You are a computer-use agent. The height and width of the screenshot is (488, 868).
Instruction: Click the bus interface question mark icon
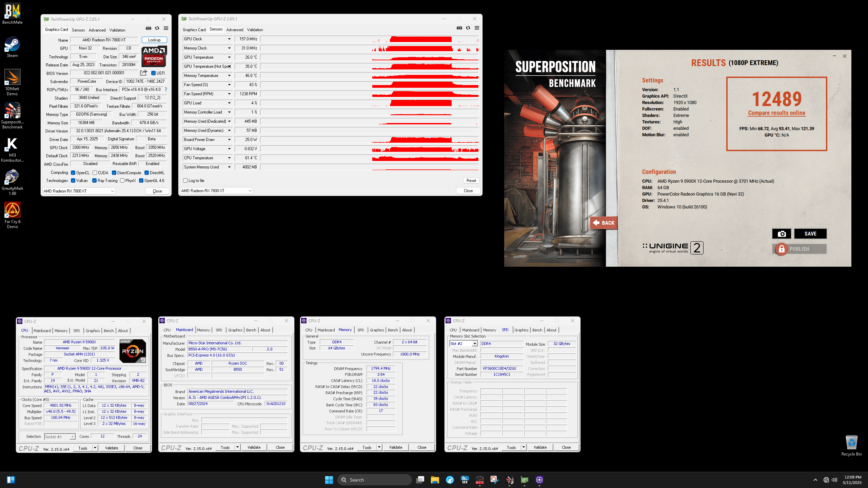[166, 89]
